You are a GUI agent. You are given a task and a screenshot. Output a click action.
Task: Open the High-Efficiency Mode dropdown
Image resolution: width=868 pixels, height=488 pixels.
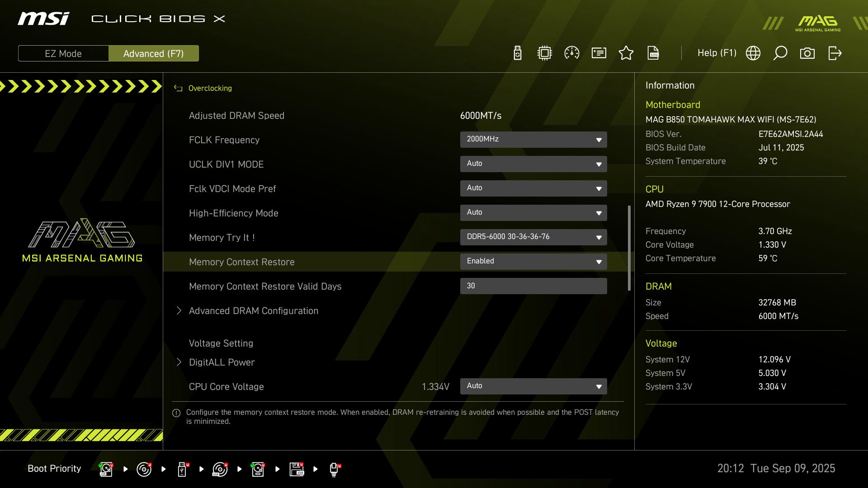(533, 212)
